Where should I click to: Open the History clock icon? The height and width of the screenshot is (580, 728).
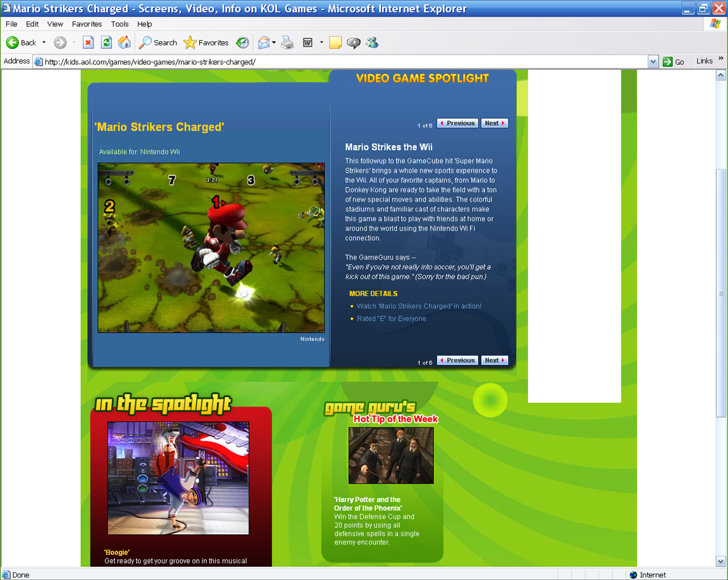[242, 43]
